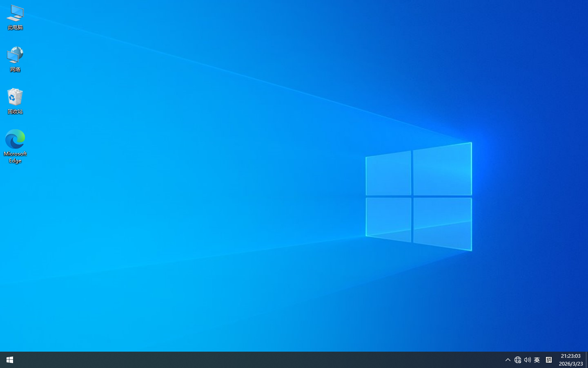Screen dimensions: 588x368
Task: Click the Microsoft Edge shortcut label text
Action: [15, 157]
